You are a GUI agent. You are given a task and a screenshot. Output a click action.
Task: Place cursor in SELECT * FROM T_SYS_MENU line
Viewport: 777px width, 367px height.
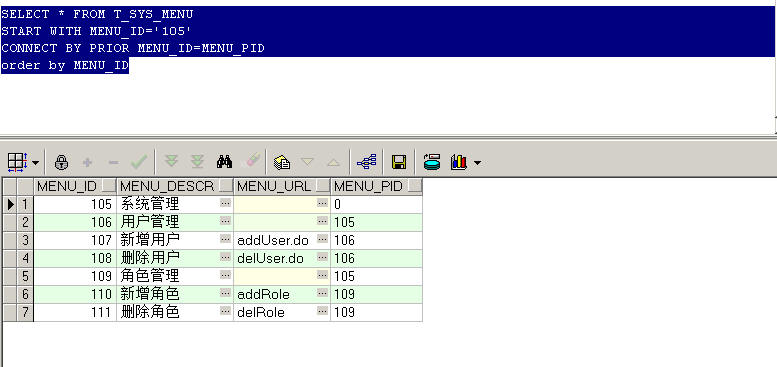pos(97,14)
